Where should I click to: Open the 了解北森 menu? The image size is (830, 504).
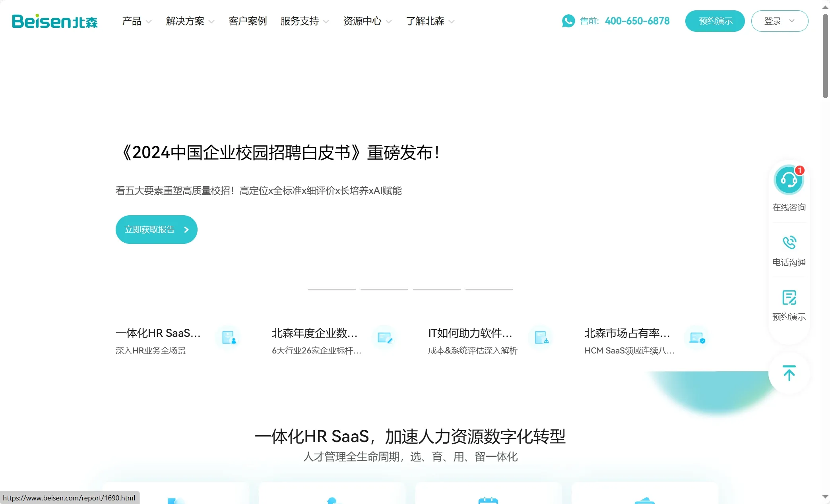(x=425, y=21)
